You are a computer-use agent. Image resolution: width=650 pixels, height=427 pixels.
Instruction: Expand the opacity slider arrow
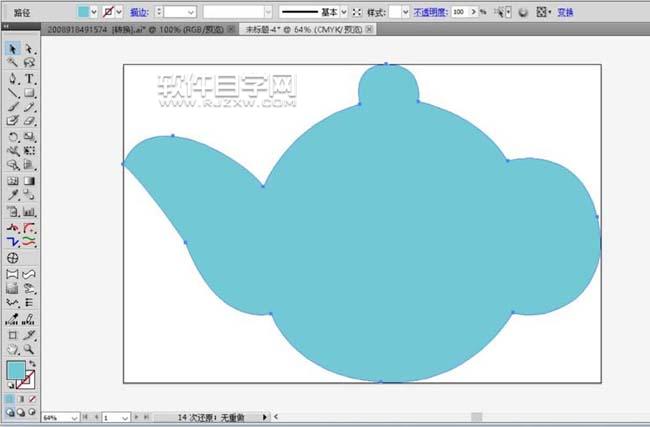tap(473, 12)
